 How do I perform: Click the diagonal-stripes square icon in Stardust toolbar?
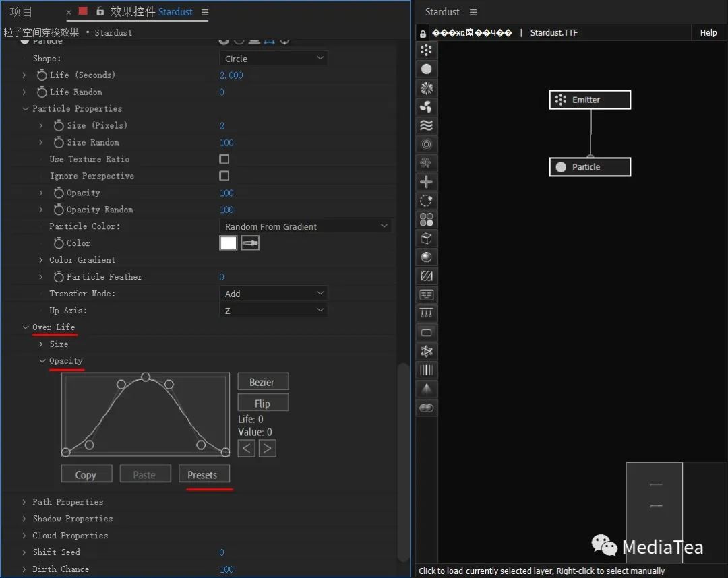[x=426, y=276]
